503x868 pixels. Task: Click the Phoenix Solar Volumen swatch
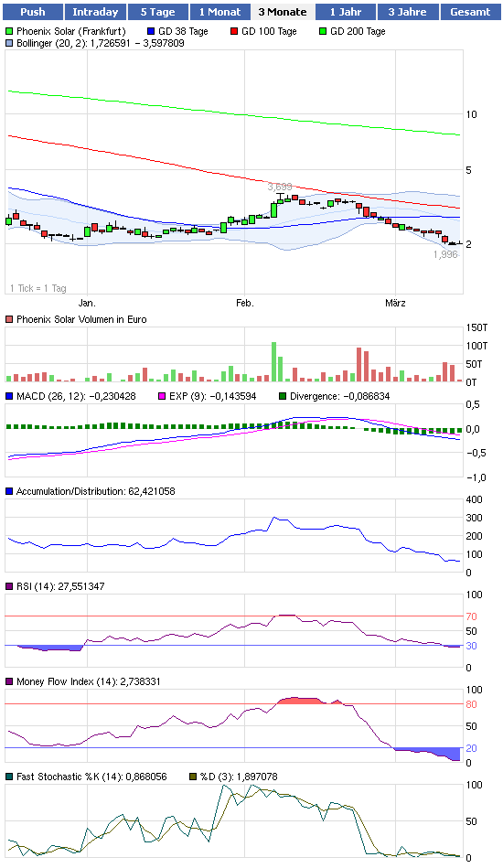point(9,319)
